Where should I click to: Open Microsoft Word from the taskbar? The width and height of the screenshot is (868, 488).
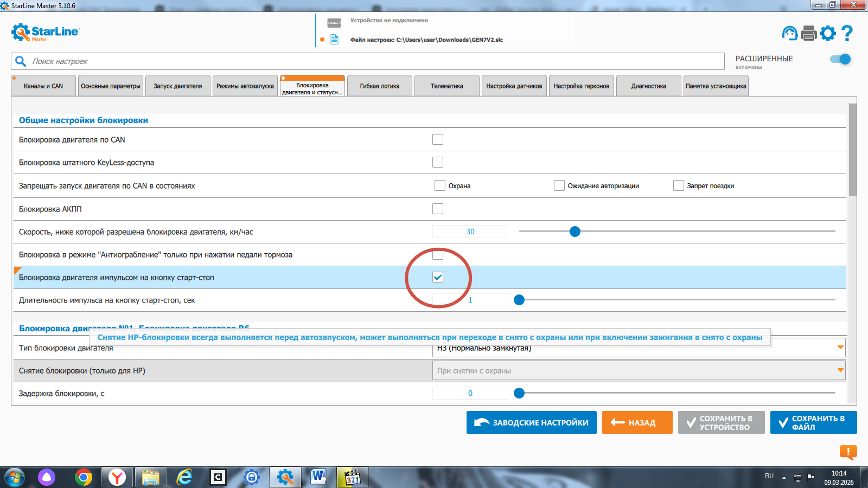point(318,477)
